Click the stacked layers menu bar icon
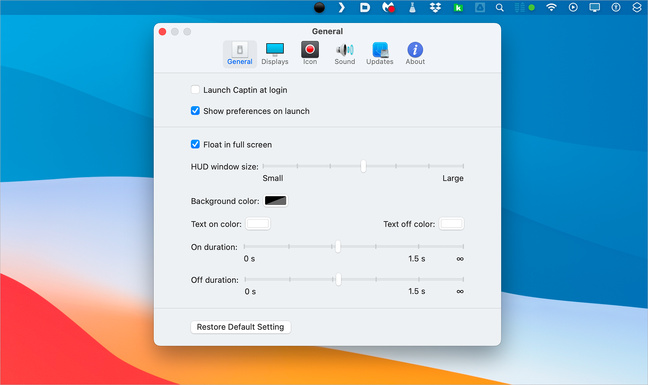Image resolution: width=648 pixels, height=385 pixels. tap(637, 7)
